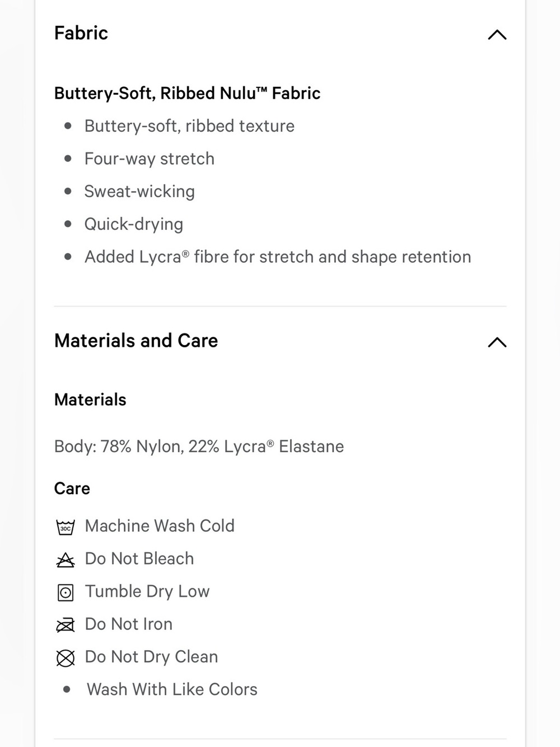Click Buttery-Soft, Ribbed Nulu Fabric title
Screen dimensions: 560x747
187,93
